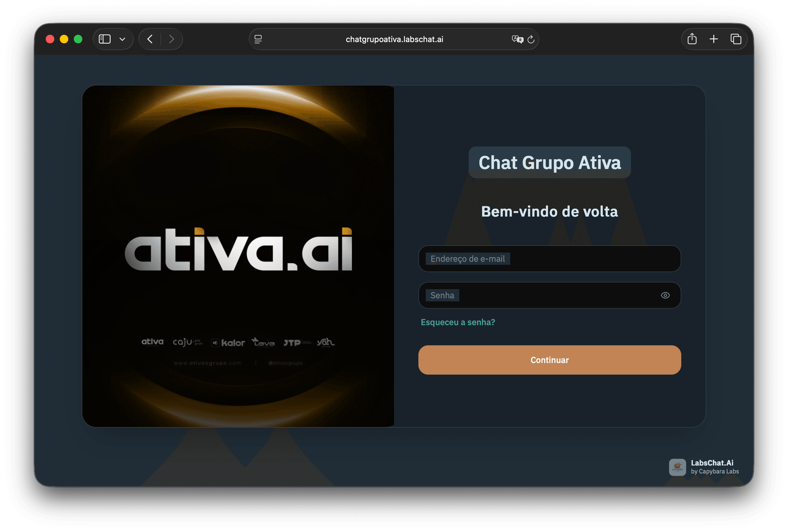
Task: Close the window with the red button
Action: [x=50, y=39]
